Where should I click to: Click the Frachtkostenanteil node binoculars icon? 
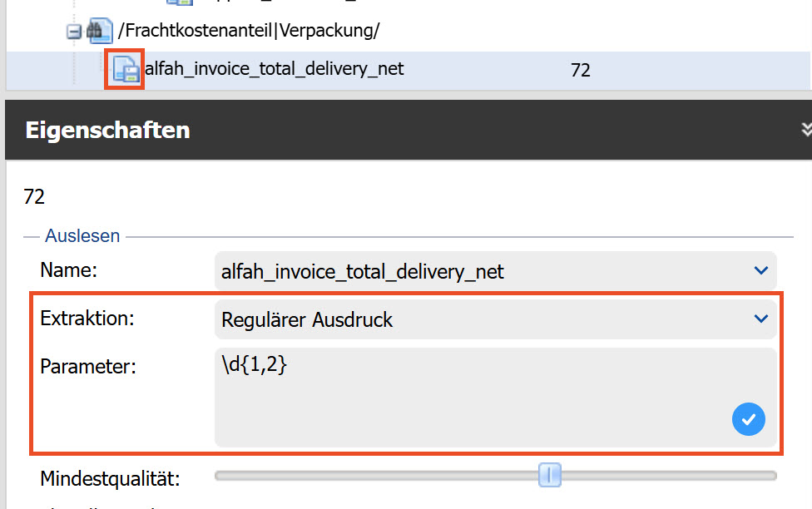[x=100, y=32]
